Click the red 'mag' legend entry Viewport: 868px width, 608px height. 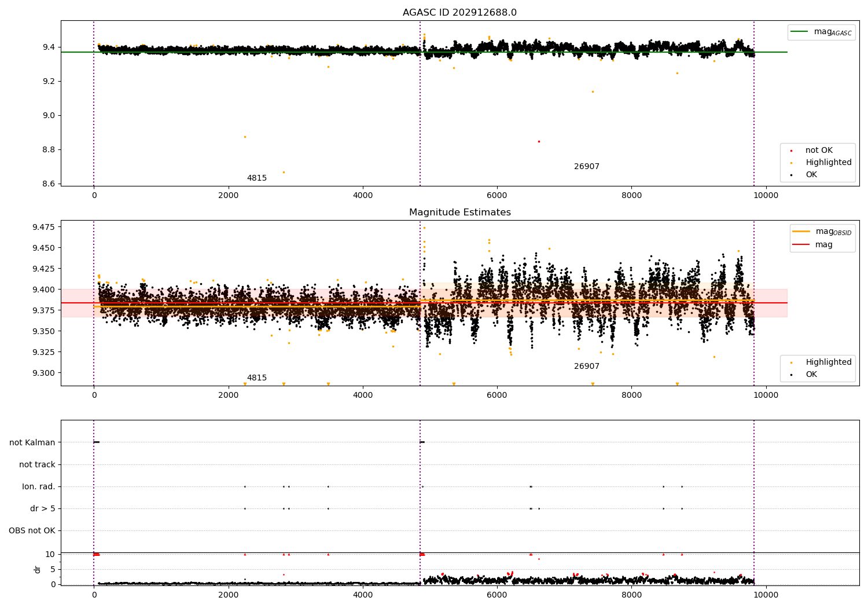pyautogui.click(x=813, y=245)
